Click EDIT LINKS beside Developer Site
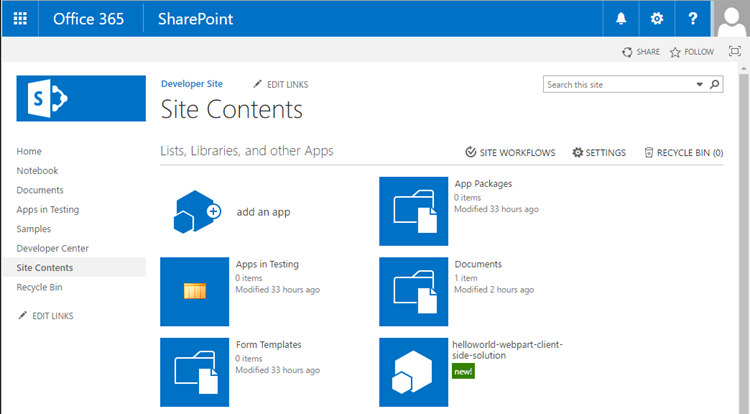Screen dimensions: 750x414 [x=281, y=84]
